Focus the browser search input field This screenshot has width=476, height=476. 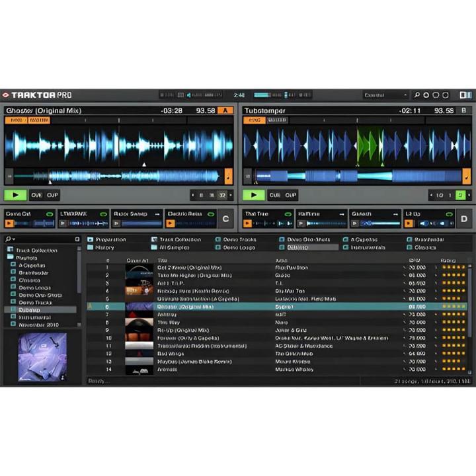(45, 239)
